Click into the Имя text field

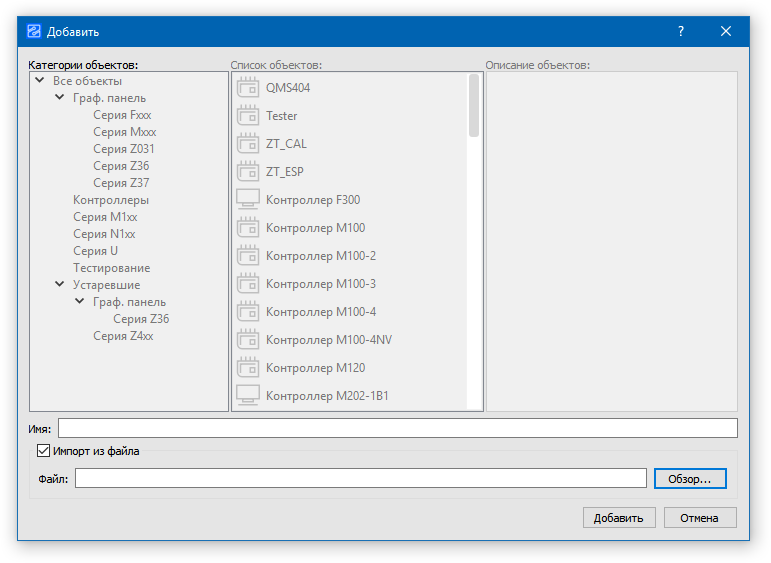pyautogui.click(x=397, y=428)
